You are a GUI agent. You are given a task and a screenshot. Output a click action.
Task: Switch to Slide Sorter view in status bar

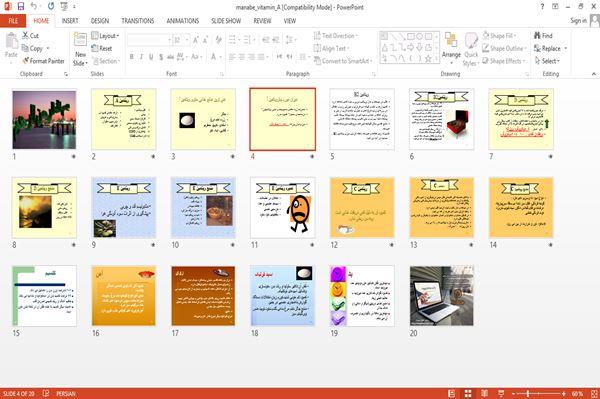click(x=468, y=393)
